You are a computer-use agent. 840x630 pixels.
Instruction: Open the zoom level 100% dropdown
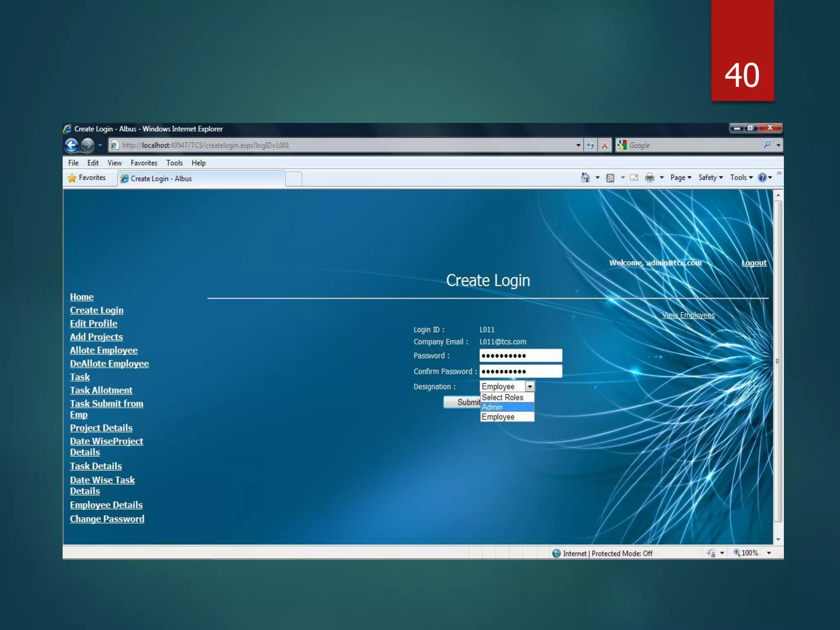pyautogui.click(x=769, y=553)
